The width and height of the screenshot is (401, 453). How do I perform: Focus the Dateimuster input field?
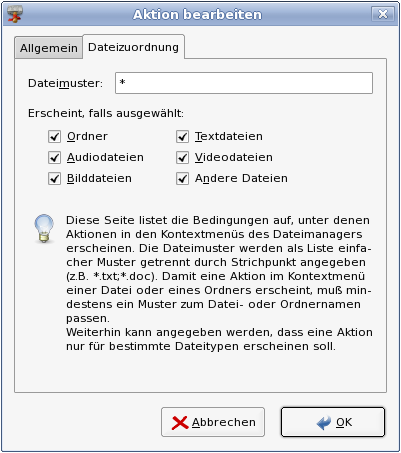tap(244, 83)
